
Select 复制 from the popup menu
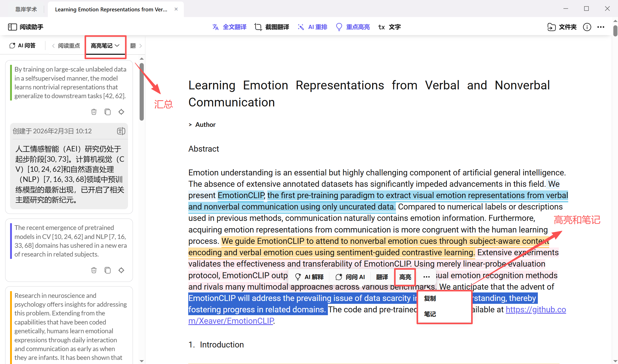click(430, 298)
